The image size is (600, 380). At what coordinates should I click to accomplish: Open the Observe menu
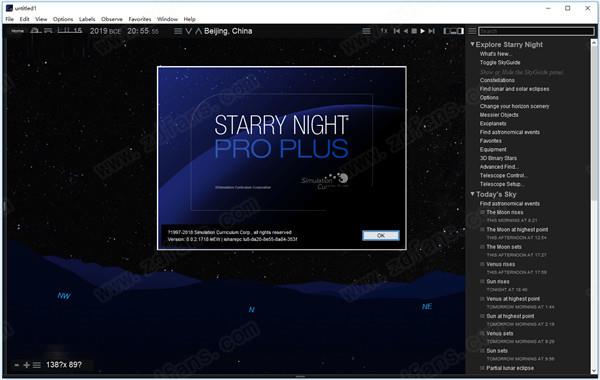pyautogui.click(x=112, y=19)
